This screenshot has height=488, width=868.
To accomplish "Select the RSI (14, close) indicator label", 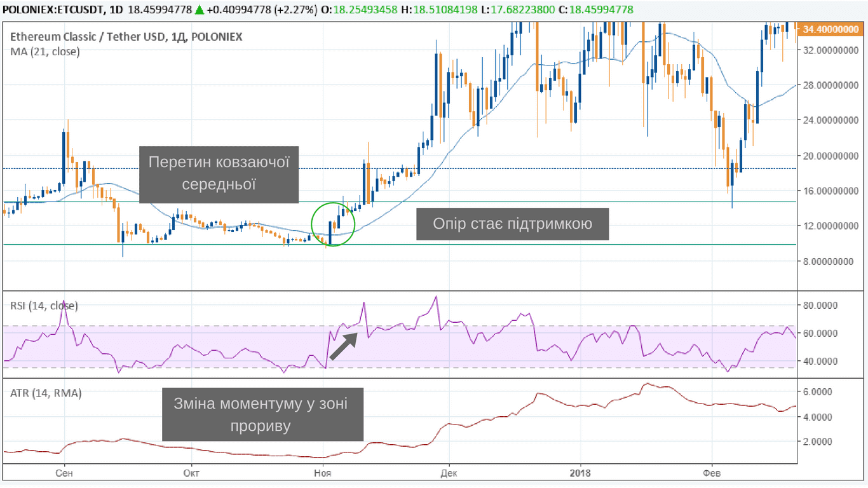I will click(44, 306).
